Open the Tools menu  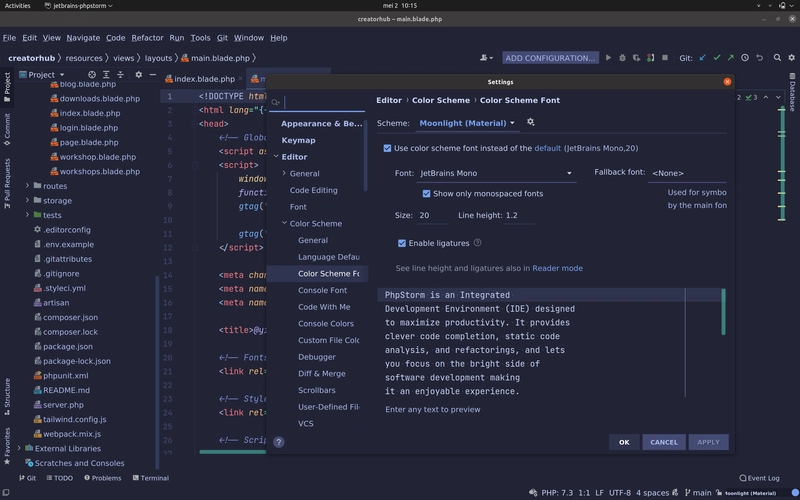201,38
